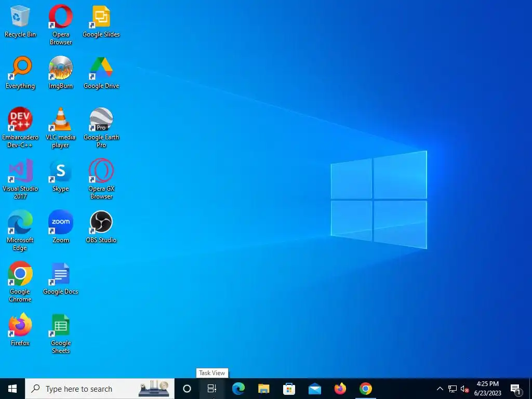The width and height of the screenshot is (532, 399).
Task: Open the Mail app from taskbar
Action: point(314,389)
